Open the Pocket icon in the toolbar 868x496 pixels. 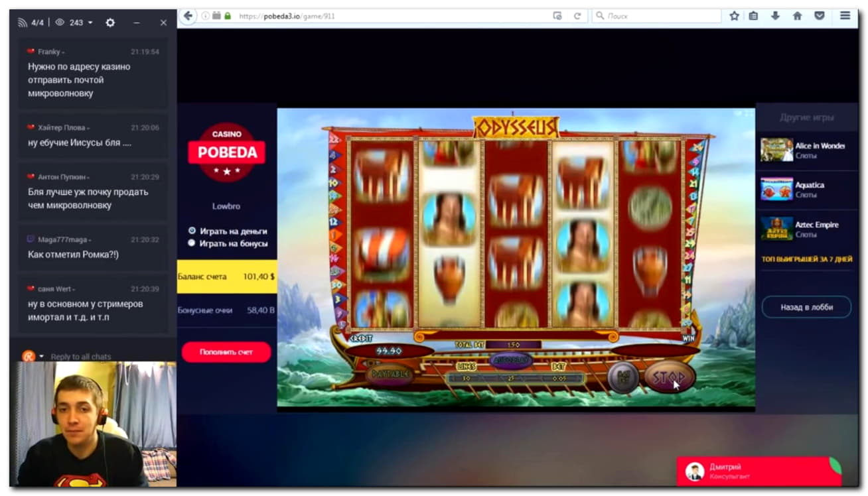click(820, 16)
